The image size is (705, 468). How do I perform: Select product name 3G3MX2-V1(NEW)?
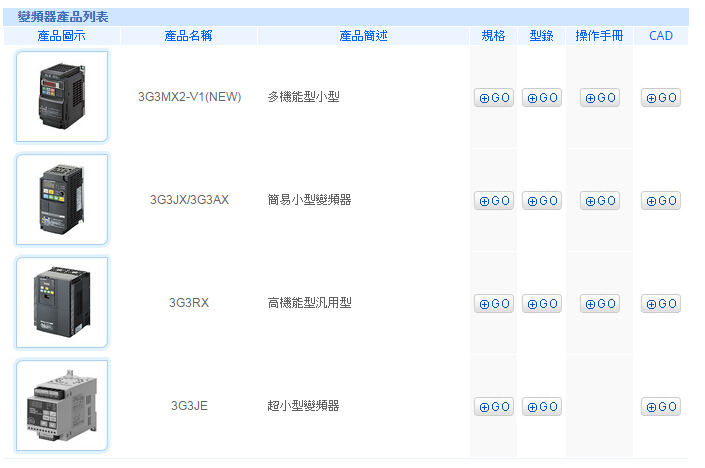click(x=189, y=97)
